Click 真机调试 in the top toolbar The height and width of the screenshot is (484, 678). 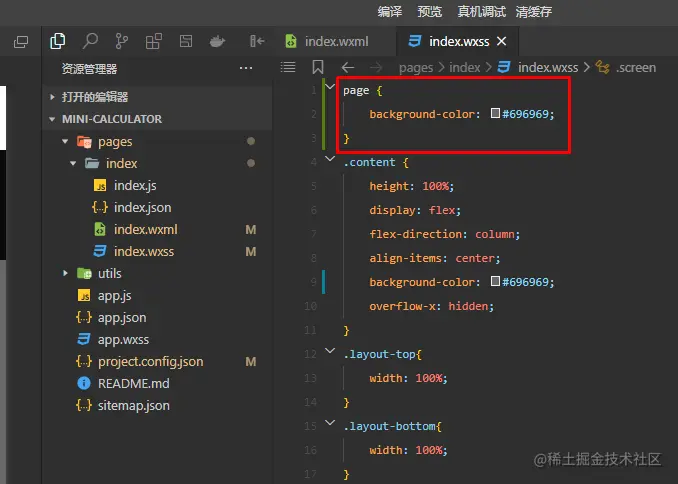[481, 11]
